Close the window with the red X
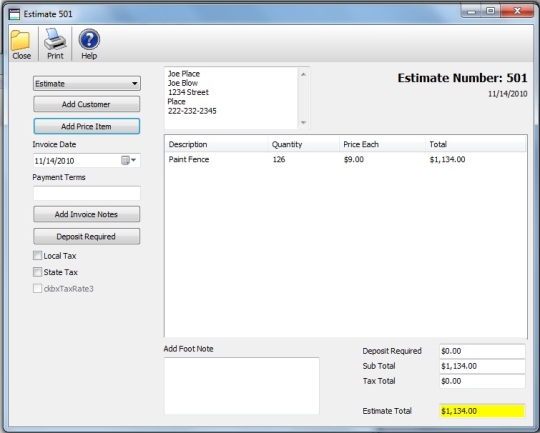This screenshot has height=433, width=540. click(x=517, y=11)
